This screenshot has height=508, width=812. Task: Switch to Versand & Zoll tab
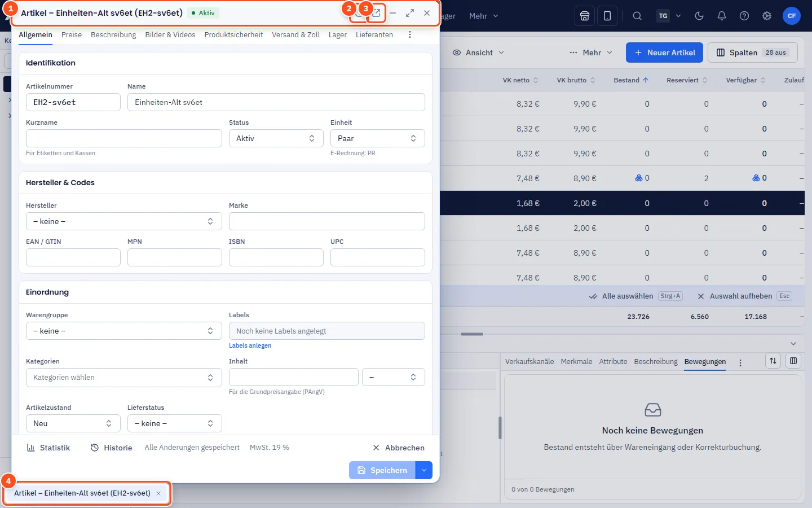[x=295, y=35]
